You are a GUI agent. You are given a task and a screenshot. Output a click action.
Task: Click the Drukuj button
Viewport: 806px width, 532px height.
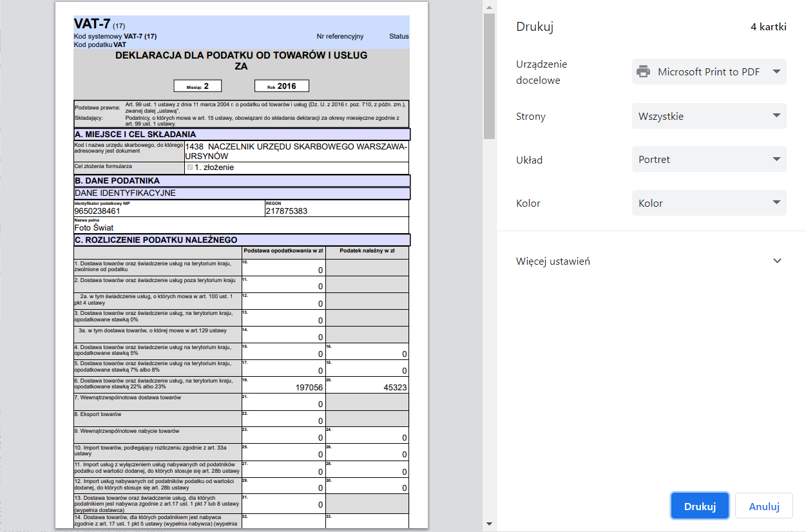tap(700, 506)
